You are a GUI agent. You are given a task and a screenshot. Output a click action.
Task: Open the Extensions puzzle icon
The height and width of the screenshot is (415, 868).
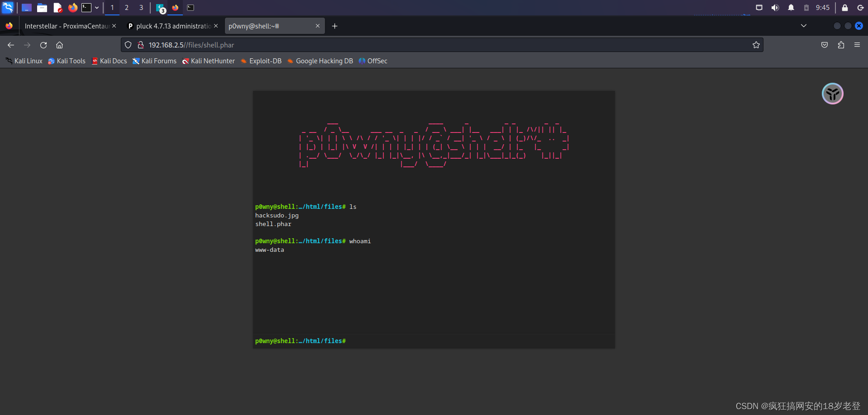tap(841, 45)
